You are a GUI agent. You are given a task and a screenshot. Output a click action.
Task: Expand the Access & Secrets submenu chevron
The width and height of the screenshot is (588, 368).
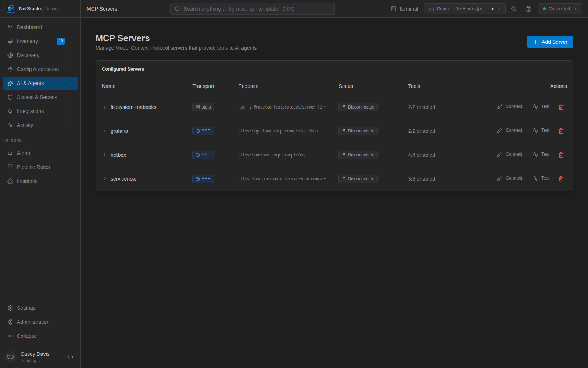coord(71,97)
